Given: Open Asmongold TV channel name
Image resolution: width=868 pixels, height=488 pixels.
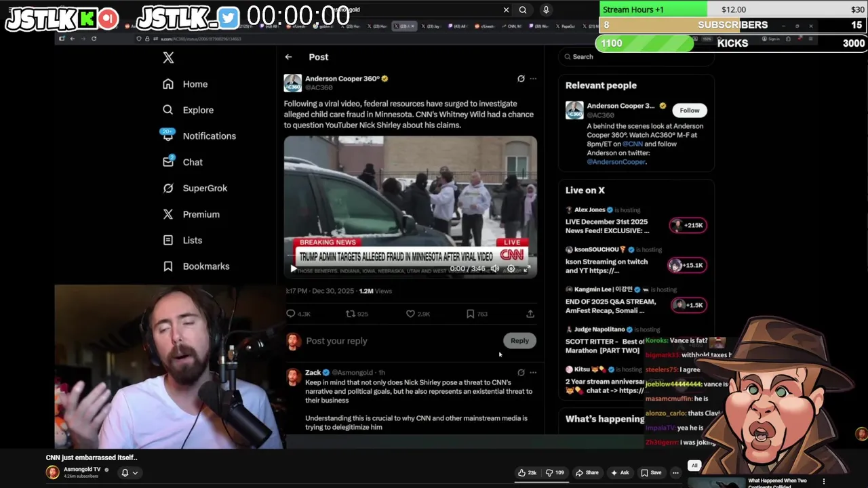Looking at the screenshot, I should 82,470.
